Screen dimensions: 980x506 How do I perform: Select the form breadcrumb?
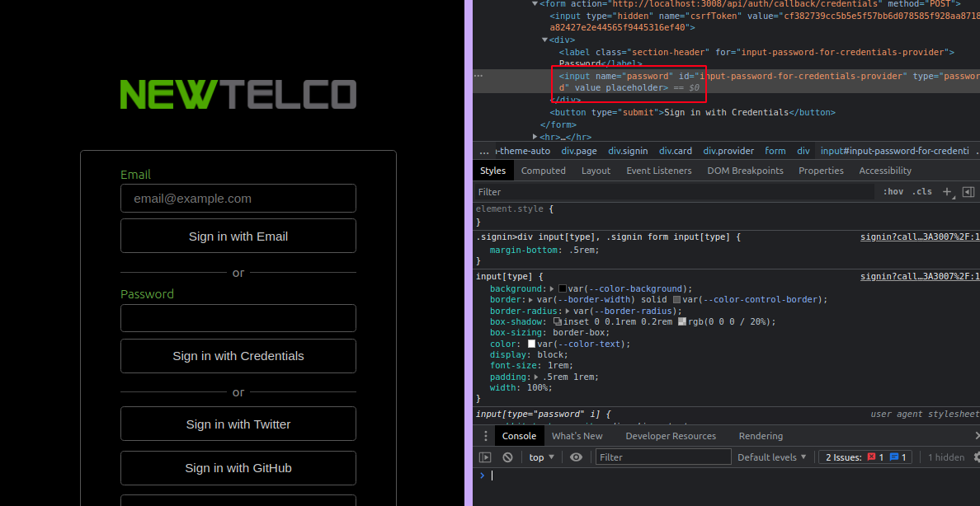(x=775, y=151)
